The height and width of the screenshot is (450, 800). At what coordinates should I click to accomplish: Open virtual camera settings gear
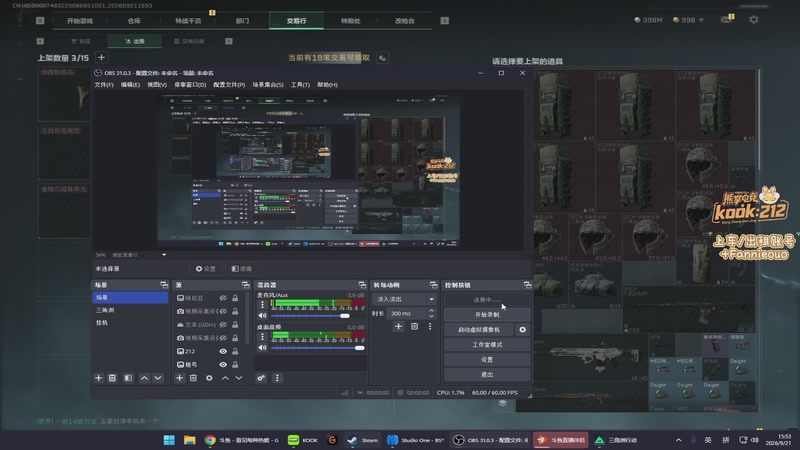point(522,330)
